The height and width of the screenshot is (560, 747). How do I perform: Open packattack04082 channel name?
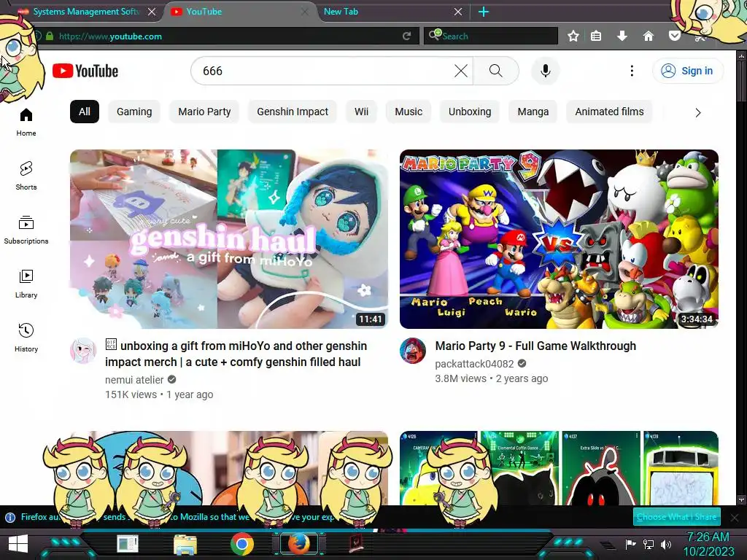474,364
